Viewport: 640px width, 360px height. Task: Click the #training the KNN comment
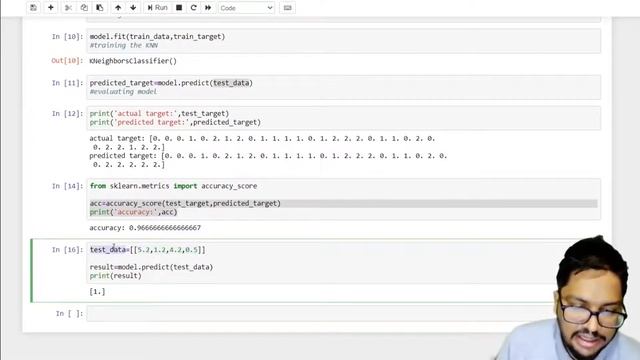(x=124, y=45)
